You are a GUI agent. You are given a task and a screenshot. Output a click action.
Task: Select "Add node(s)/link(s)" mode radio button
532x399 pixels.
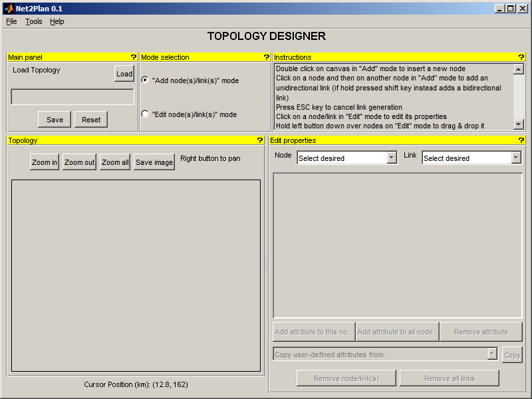(145, 80)
